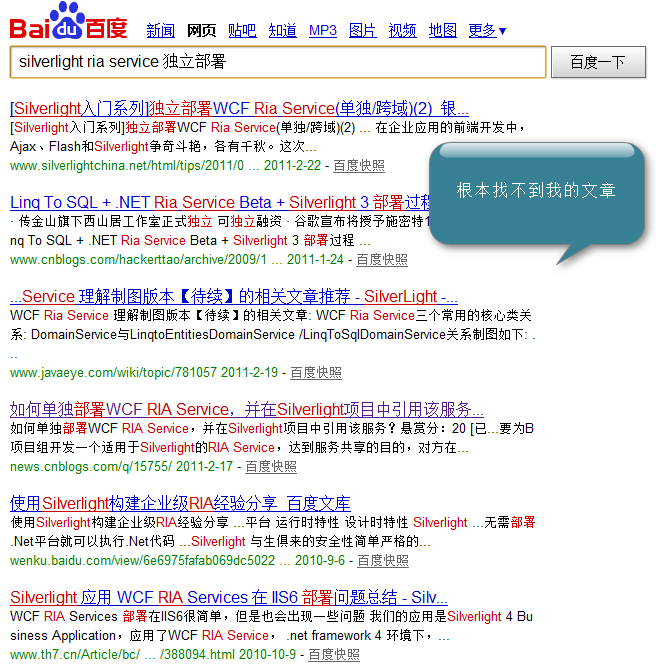Click URL text www.silverlightchina.net/html/tips/2011/0
The width and height of the screenshot is (656, 671).
pos(127,166)
